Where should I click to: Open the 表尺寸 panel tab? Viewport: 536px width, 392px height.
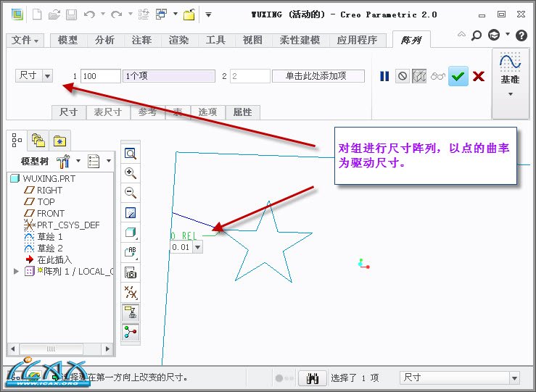[107, 112]
